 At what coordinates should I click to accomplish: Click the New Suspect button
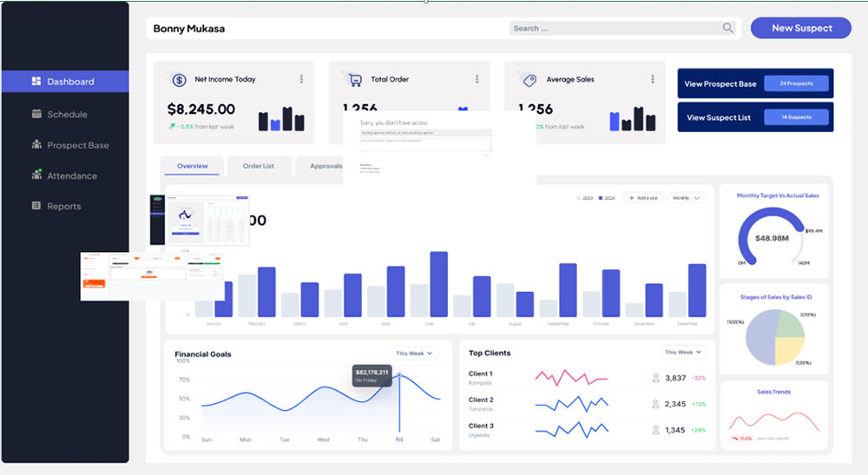[x=801, y=28]
